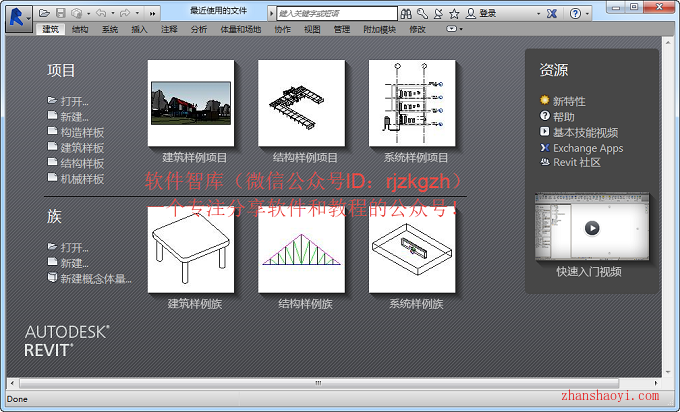Click the binoculars search icon
This screenshot has width=680, height=412.
[x=406, y=13]
